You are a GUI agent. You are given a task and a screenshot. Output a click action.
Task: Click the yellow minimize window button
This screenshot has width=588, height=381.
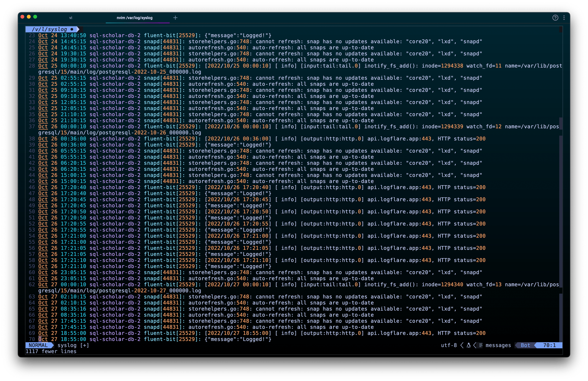(29, 17)
